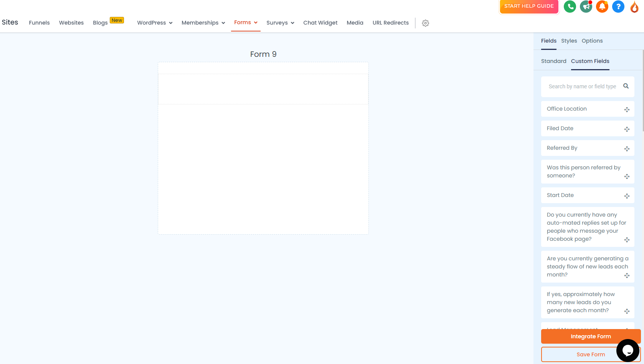
Task: Click the green phone call icon
Action: [x=570, y=7]
